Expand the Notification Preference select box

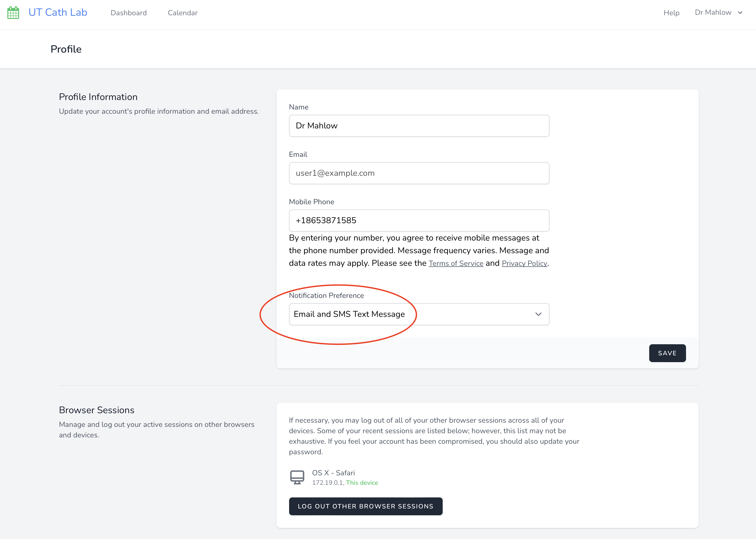419,314
